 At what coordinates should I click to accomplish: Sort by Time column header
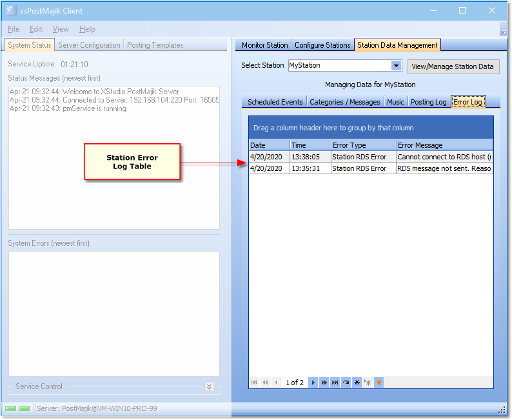tap(310, 145)
